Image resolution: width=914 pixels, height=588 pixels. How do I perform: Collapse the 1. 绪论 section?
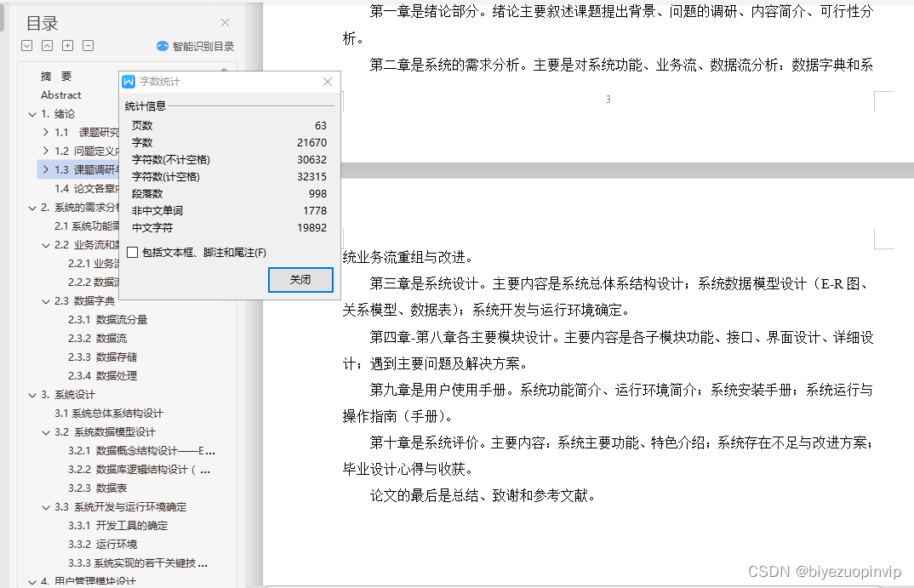tap(32, 114)
